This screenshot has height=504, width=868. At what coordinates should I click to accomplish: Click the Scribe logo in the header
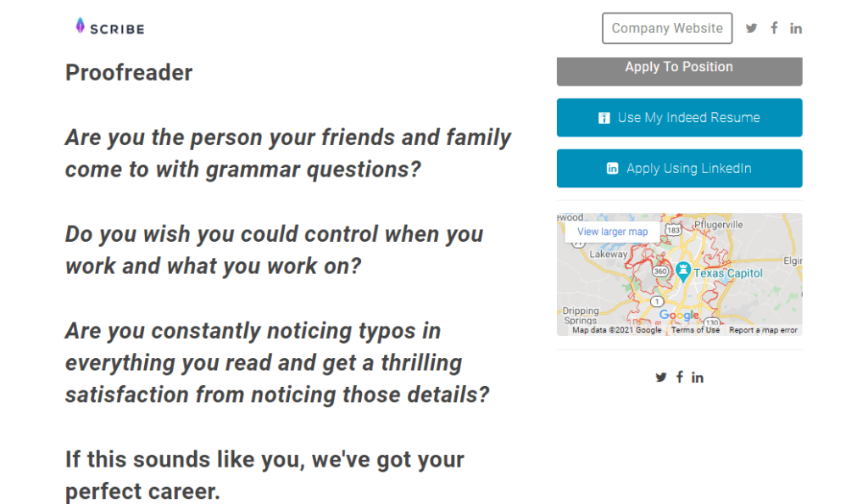(110, 27)
